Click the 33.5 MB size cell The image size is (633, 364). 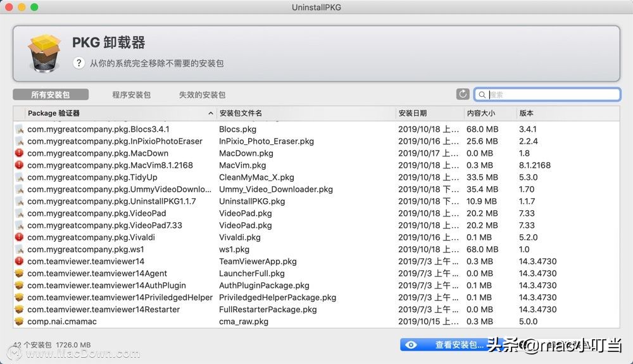[482, 177]
